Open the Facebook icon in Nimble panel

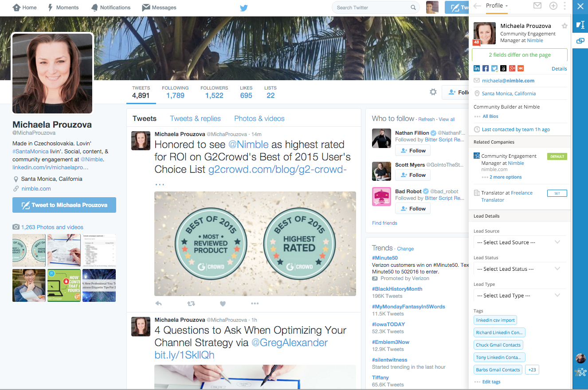[486, 68]
